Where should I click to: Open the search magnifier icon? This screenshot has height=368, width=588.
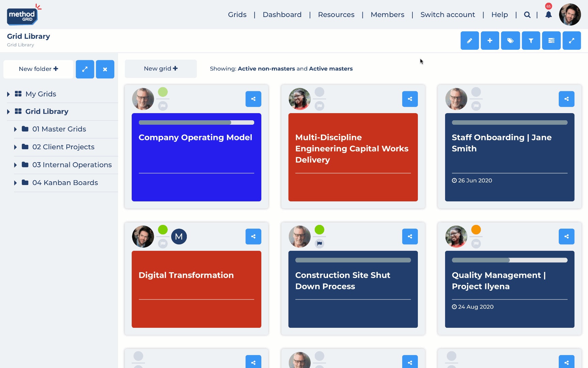tap(527, 15)
